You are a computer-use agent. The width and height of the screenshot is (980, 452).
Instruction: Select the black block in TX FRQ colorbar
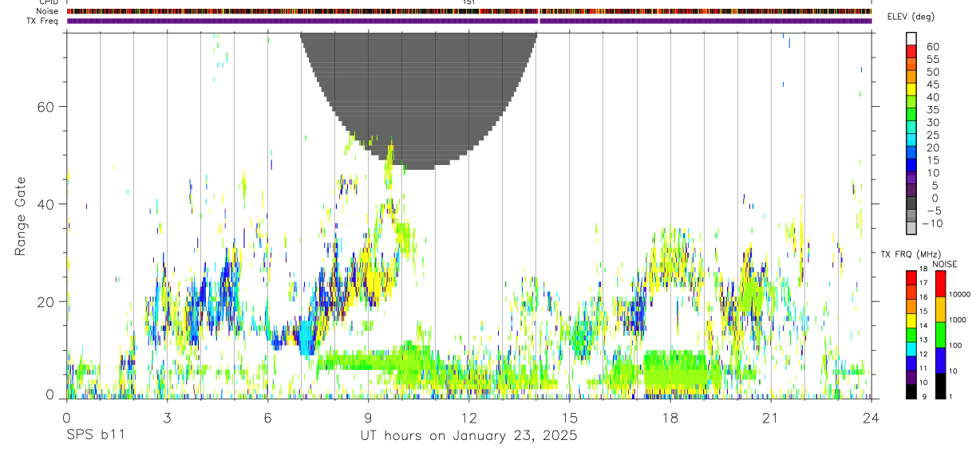(x=911, y=391)
